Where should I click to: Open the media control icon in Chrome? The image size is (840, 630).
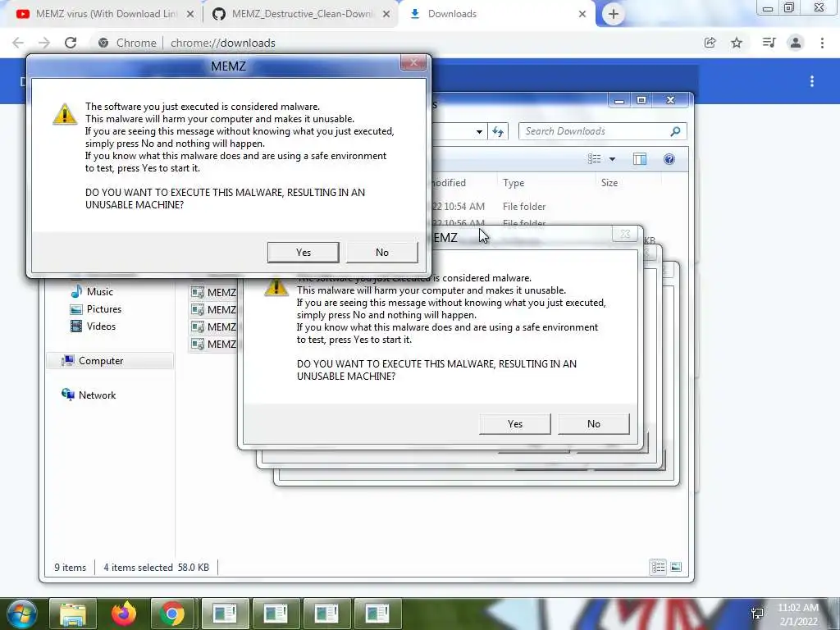click(769, 43)
